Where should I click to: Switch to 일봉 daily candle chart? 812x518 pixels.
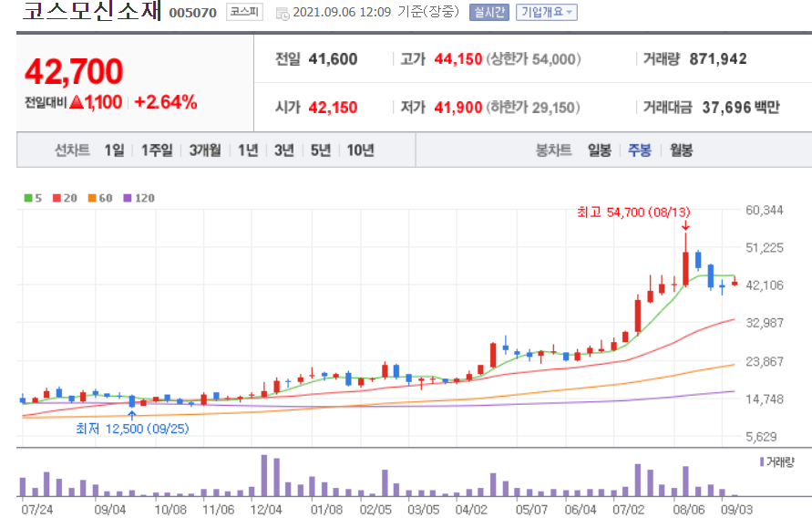click(x=599, y=150)
